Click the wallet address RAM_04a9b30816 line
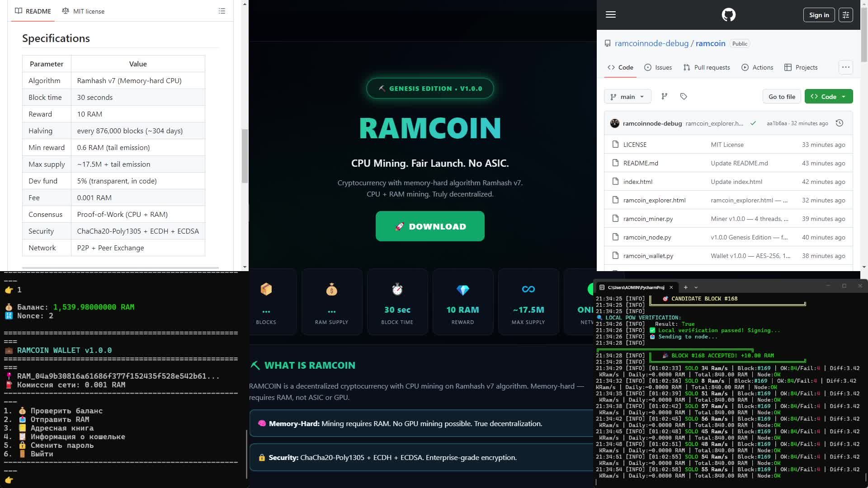 (118, 376)
